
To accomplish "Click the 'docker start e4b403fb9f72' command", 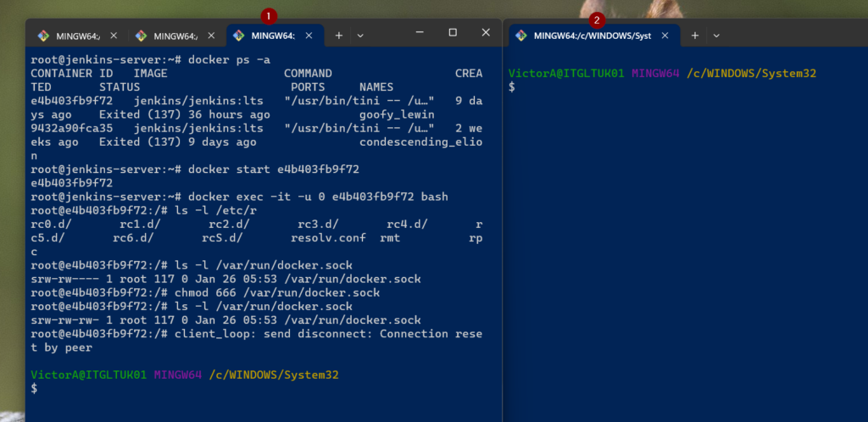I will pos(274,169).
